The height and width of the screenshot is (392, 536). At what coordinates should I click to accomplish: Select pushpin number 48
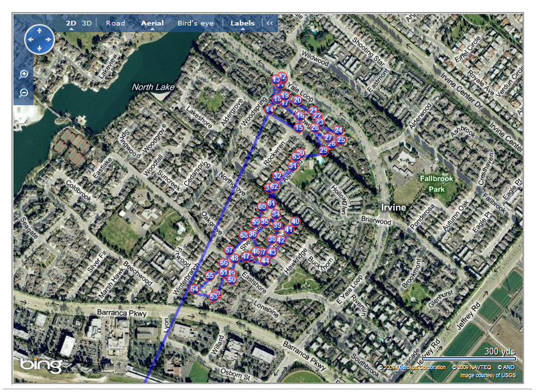point(234,259)
